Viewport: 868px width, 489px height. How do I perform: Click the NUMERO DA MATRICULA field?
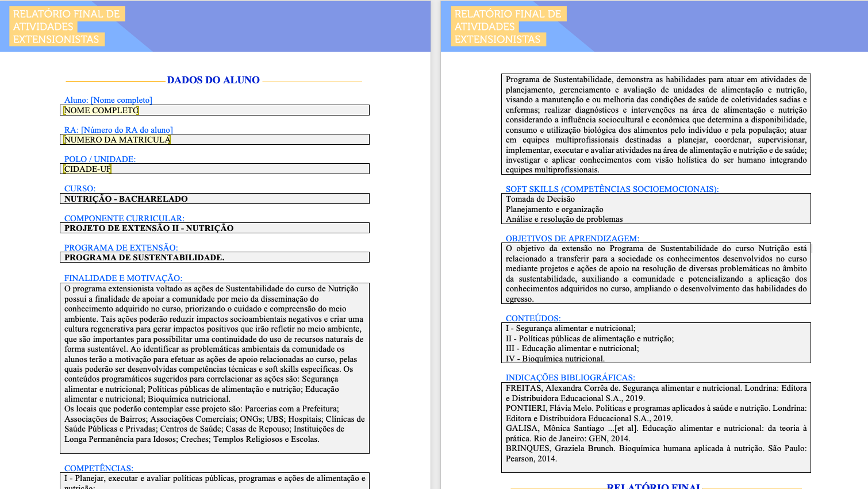pyautogui.click(x=214, y=140)
